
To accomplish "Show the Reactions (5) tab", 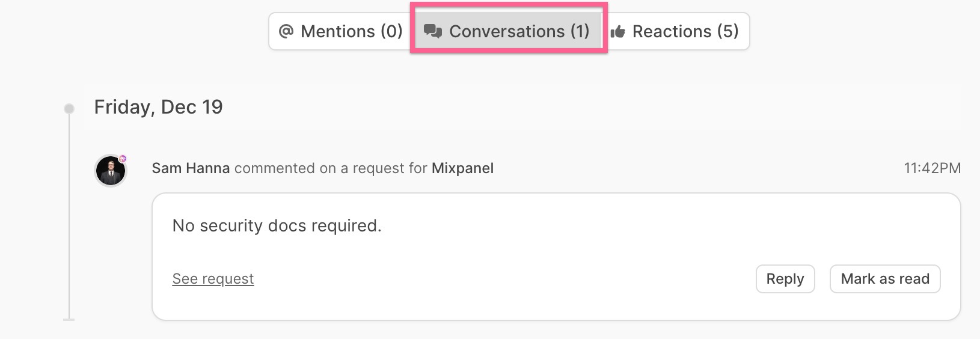I will tap(678, 31).
